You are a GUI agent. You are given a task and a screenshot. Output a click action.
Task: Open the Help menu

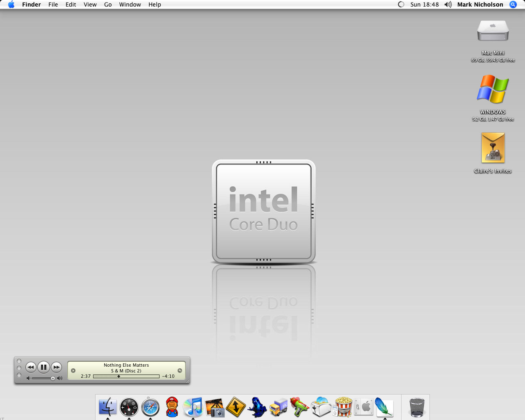pos(155,5)
